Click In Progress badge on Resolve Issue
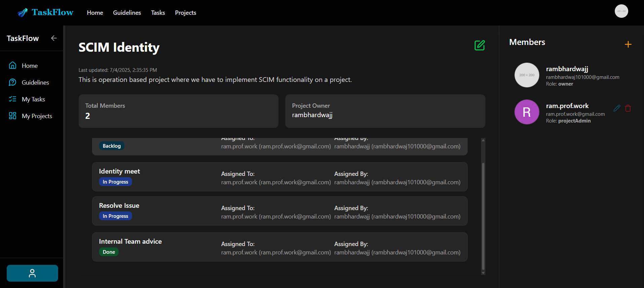Screen dimensions: 644x288 coord(115,216)
